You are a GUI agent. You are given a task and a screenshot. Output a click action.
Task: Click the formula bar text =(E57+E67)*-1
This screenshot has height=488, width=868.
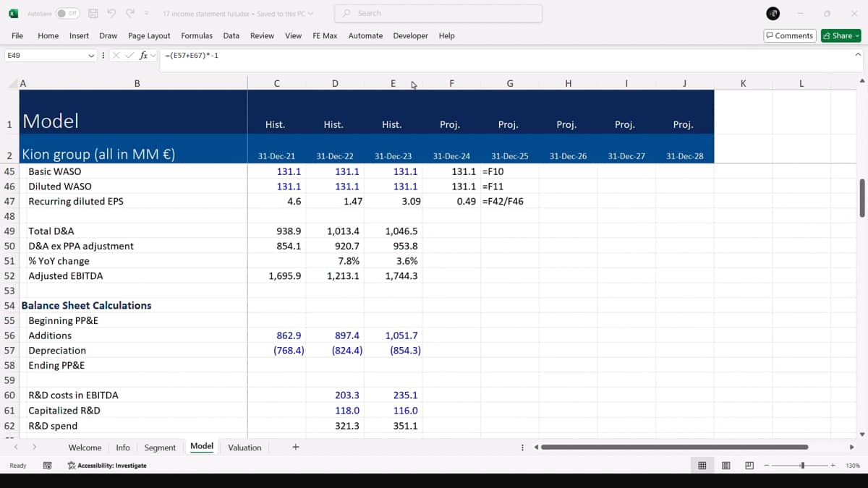tap(192, 55)
